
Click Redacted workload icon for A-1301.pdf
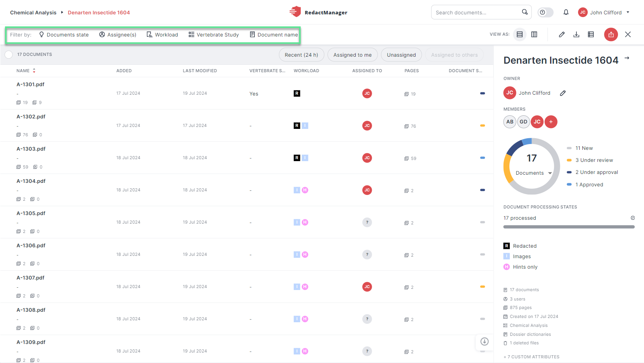coord(297,93)
